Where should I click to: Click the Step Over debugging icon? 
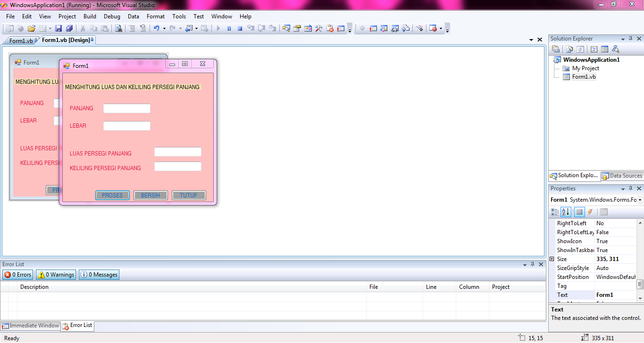[x=263, y=28]
